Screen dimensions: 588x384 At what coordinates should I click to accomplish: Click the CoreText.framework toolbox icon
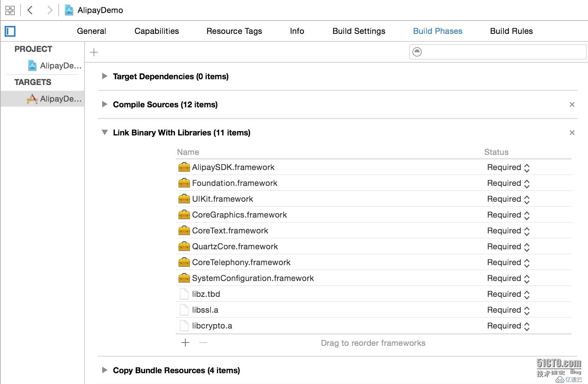(184, 231)
